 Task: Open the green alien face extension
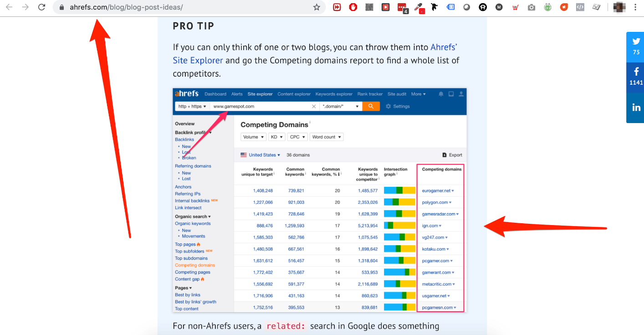[548, 7]
